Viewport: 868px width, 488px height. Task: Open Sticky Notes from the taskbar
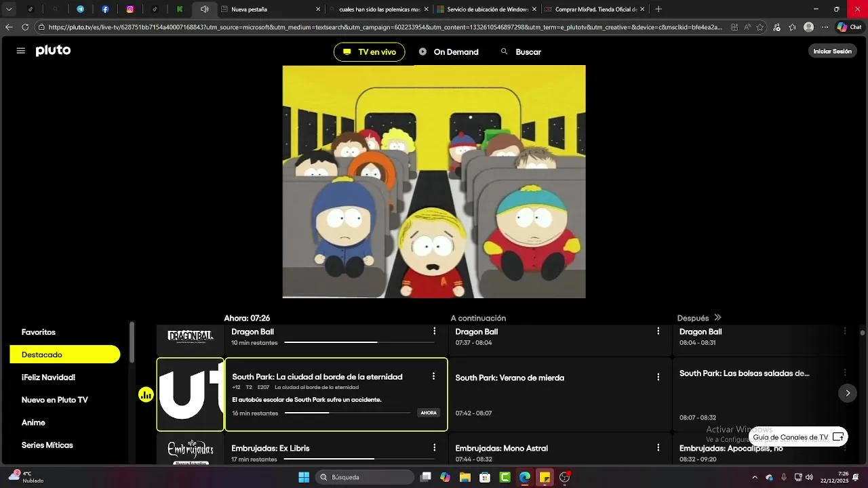(545, 477)
